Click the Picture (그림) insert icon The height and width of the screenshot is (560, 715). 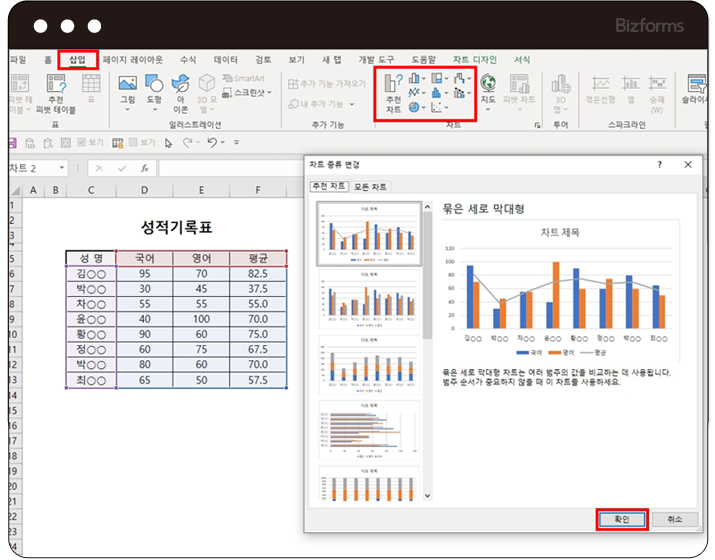tap(127, 90)
